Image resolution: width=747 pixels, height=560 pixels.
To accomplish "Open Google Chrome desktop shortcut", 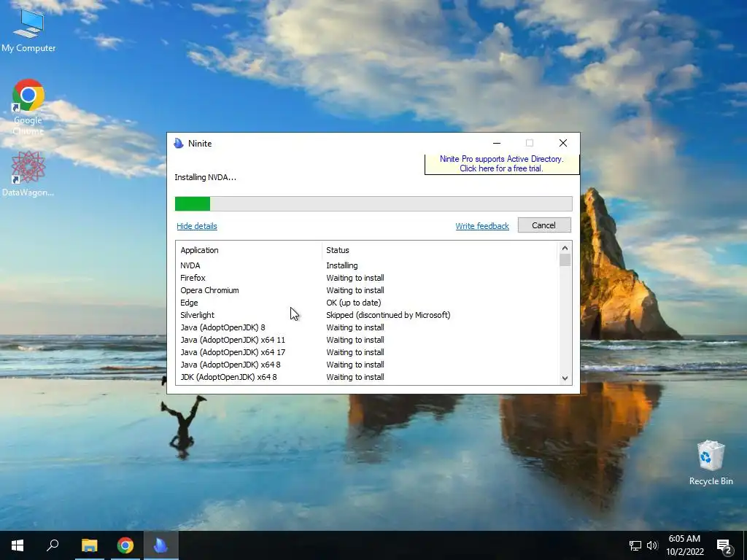I will [28, 107].
